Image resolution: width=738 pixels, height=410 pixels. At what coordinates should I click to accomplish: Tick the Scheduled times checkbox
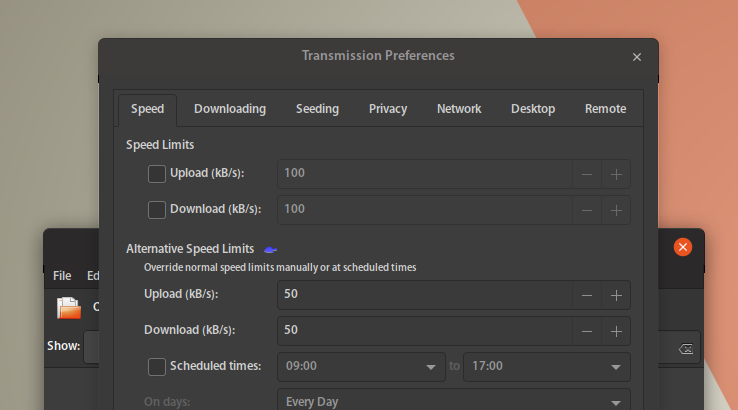[157, 367]
